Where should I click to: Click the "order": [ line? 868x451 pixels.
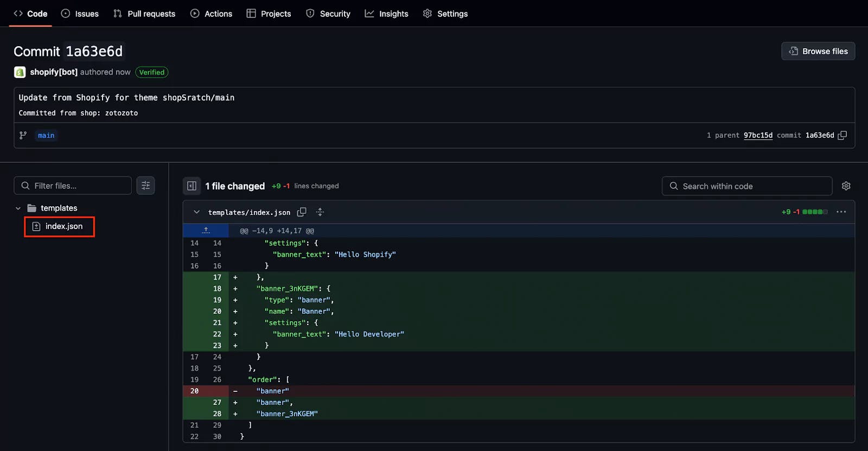[541, 380]
